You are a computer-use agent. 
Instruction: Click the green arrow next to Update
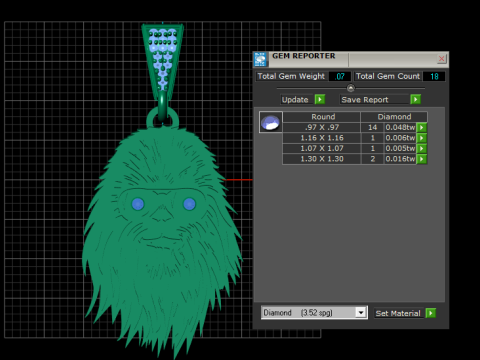(320, 99)
